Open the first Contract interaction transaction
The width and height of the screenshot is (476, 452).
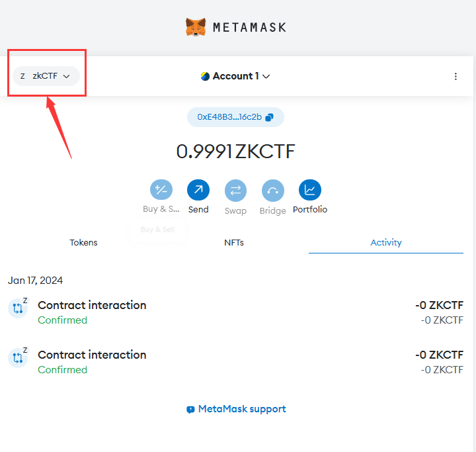point(235,312)
